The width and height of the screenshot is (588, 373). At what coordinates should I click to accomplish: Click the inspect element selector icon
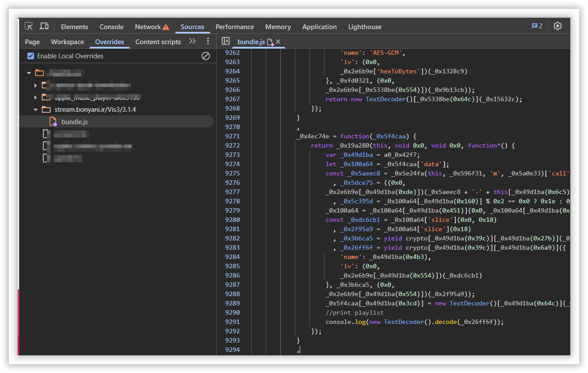pos(29,26)
